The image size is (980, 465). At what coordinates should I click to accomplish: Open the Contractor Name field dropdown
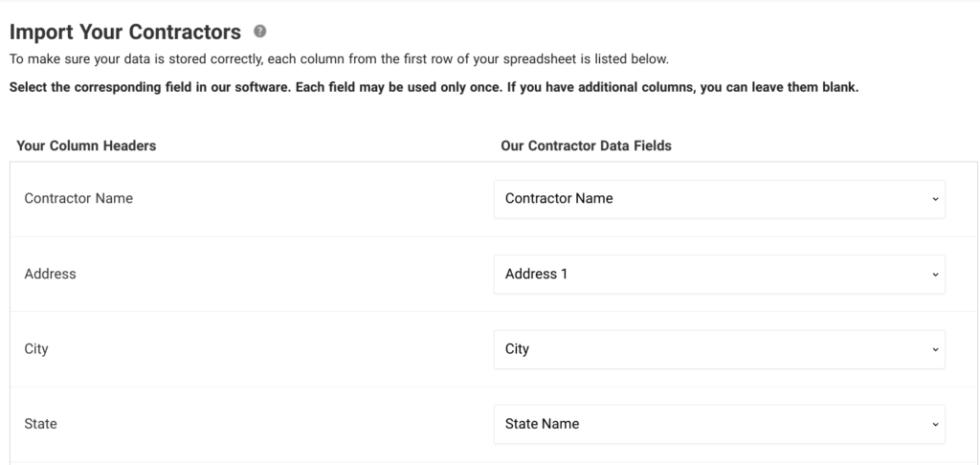(719, 199)
